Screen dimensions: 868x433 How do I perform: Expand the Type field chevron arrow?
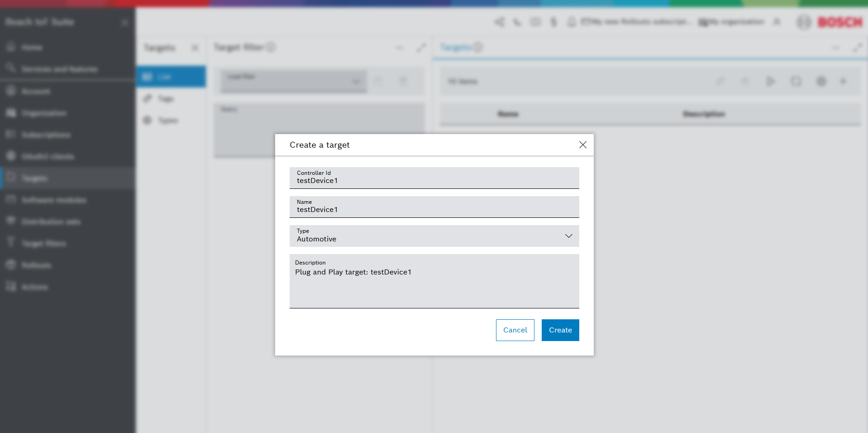tap(568, 236)
